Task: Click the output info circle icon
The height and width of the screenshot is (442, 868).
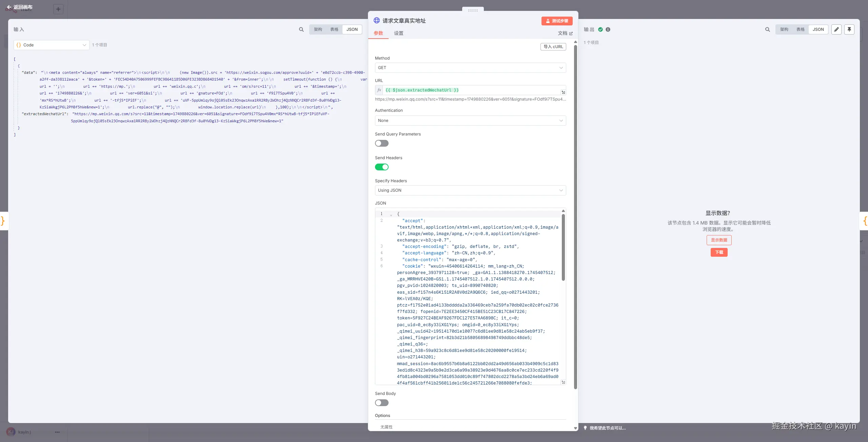Action: [x=608, y=29]
